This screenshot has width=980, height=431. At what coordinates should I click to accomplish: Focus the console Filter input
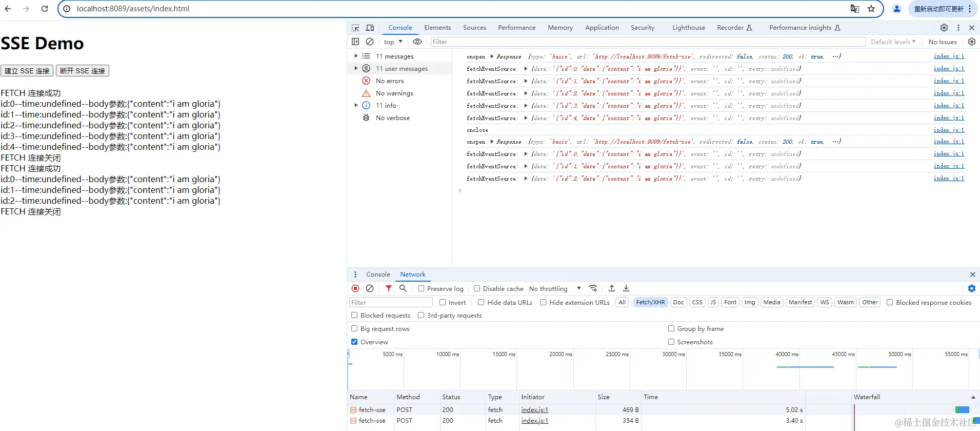(648, 42)
